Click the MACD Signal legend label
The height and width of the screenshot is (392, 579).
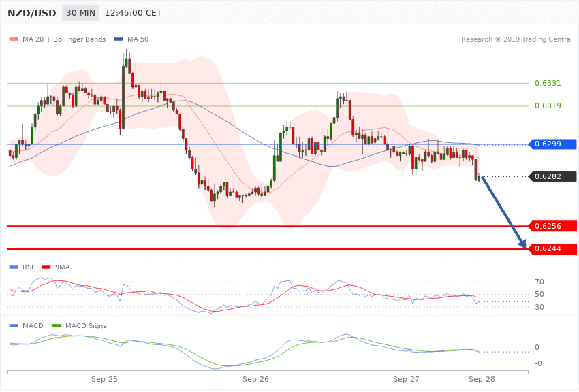pyautogui.click(x=87, y=326)
